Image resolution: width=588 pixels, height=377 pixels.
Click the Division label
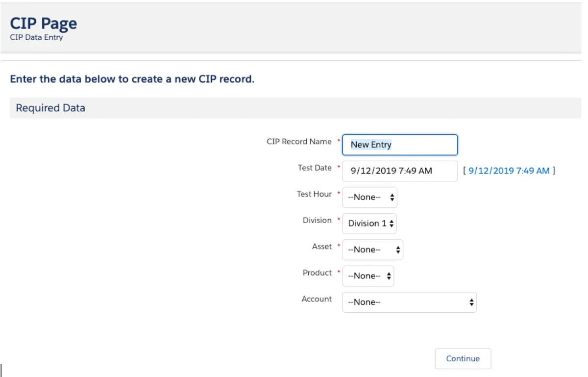pos(317,220)
